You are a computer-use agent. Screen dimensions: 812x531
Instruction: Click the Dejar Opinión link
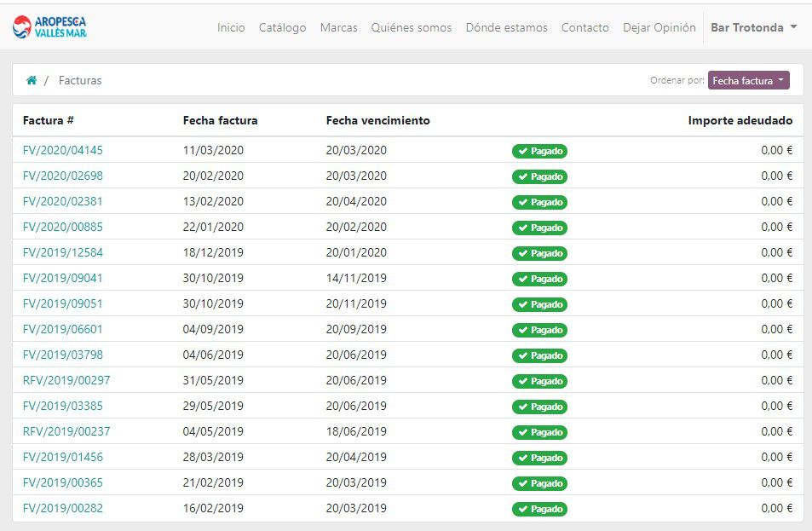pyautogui.click(x=659, y=27)
